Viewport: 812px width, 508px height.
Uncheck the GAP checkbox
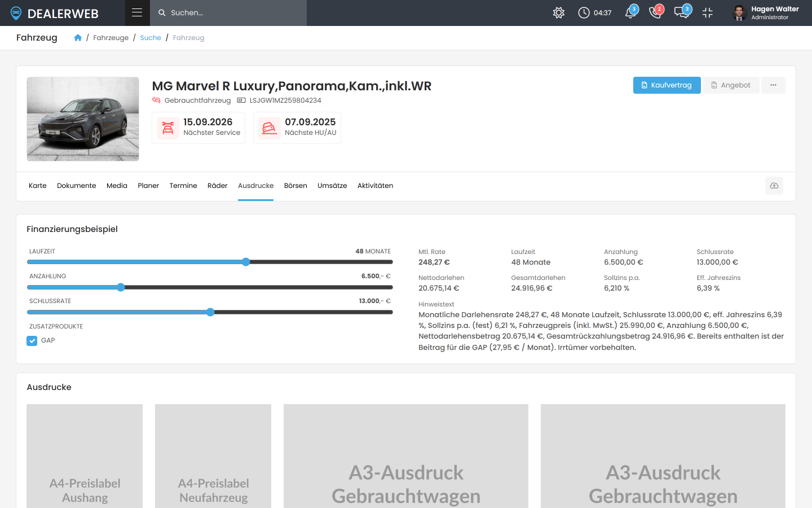click(x=32, y=341)
